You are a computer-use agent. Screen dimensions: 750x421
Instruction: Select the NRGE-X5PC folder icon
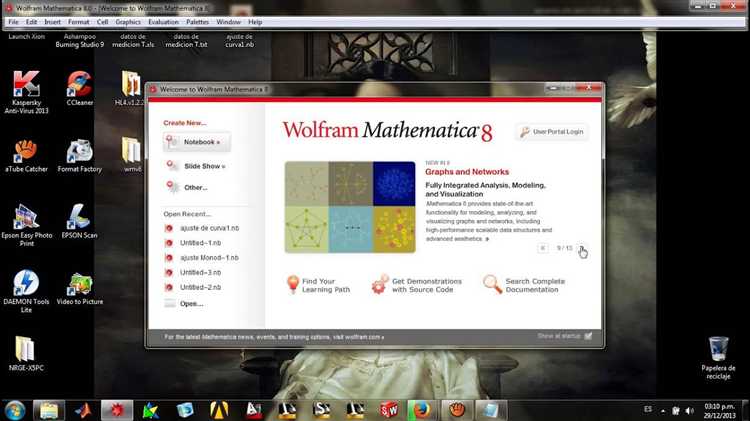(26, 353)
